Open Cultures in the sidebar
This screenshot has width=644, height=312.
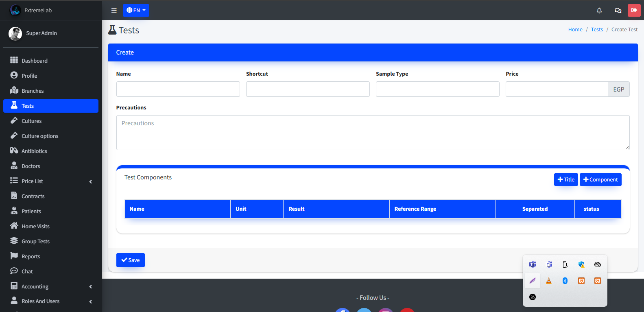(32, 121)
